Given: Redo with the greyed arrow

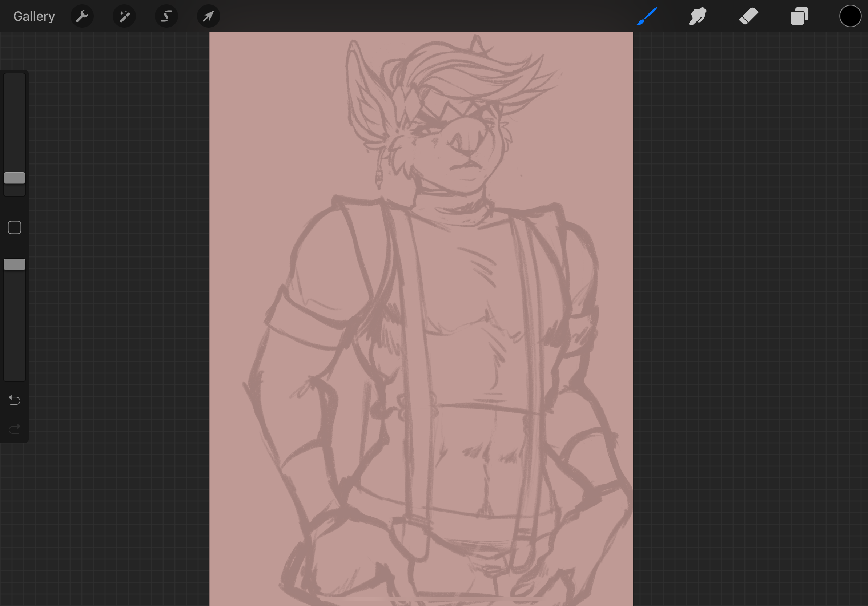Looking at the screenshot, I should coord(15,429).
